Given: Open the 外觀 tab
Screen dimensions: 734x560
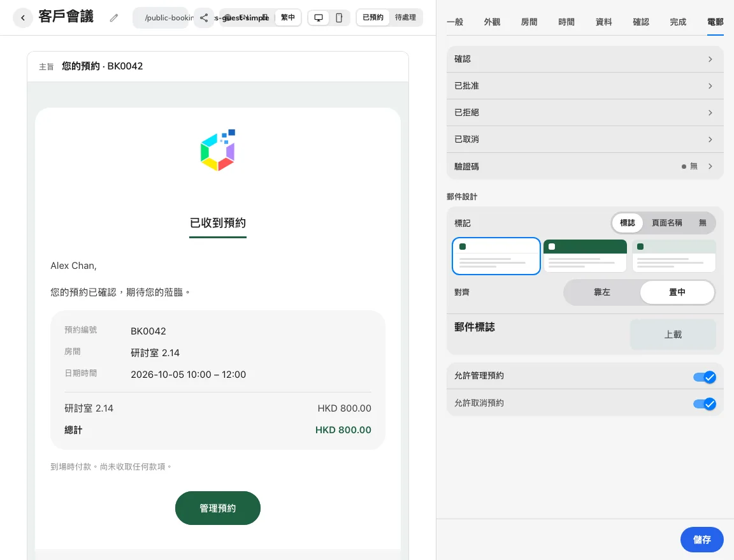Looking at the screenshot, I should pos(492,22).
